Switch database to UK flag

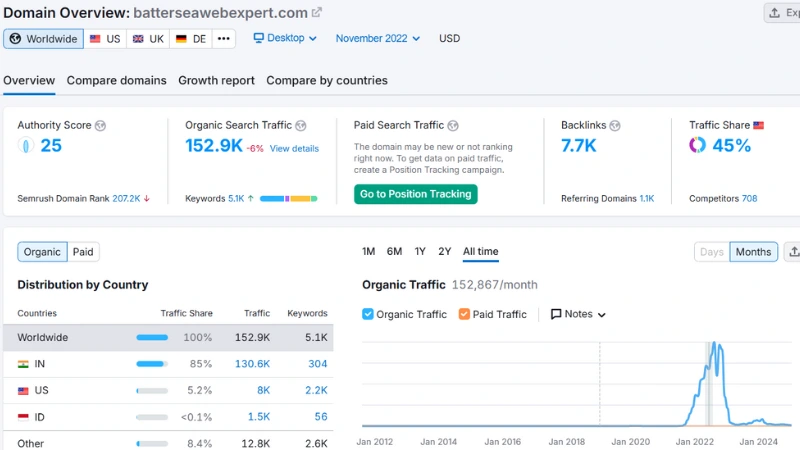point(148,39)
